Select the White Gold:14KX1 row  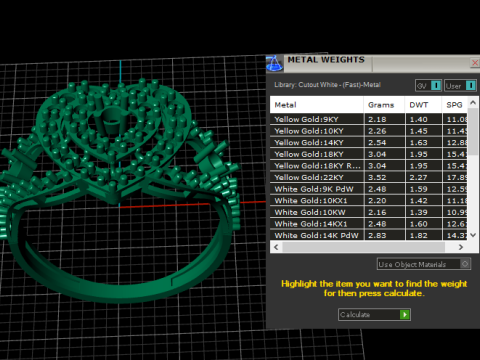369,224
